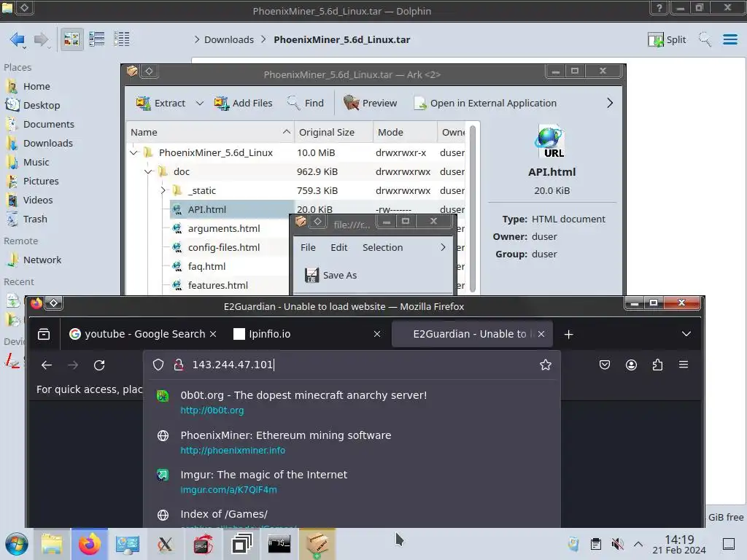The image size is (747, 560).
Task: Open Firefox extensions puzzle icon
Action: pyautogui.click(x=657, y=365)
